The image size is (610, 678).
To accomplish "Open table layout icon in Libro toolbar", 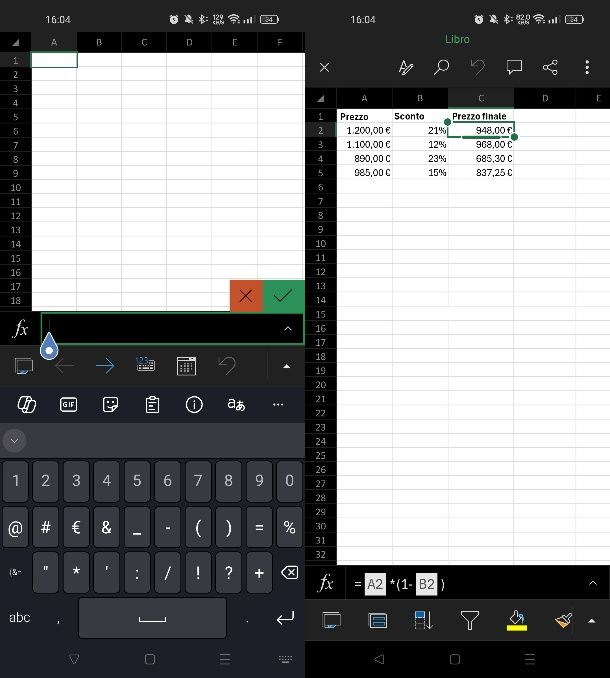I will coord(377,621).
